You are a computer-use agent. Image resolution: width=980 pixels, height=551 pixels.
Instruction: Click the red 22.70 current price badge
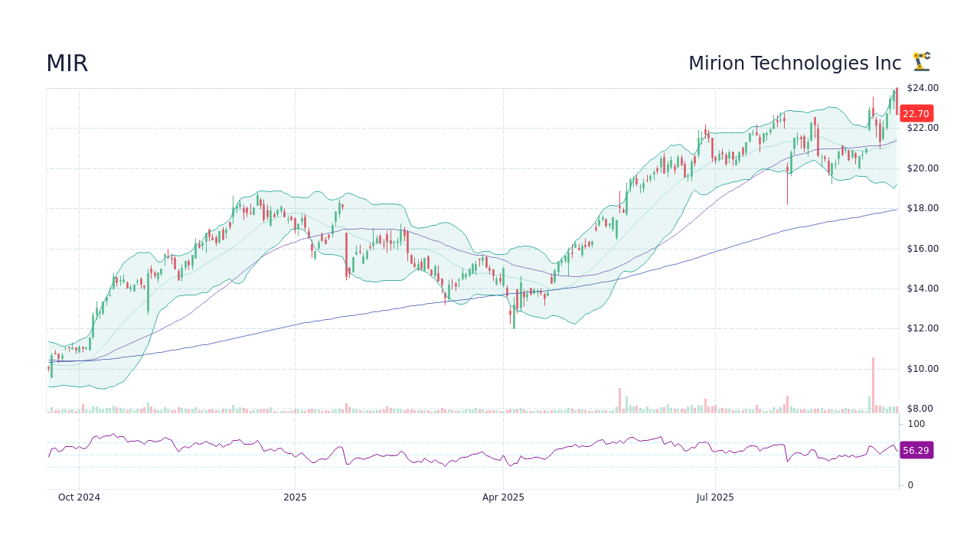pyautogui.click(x=916, y=113)
